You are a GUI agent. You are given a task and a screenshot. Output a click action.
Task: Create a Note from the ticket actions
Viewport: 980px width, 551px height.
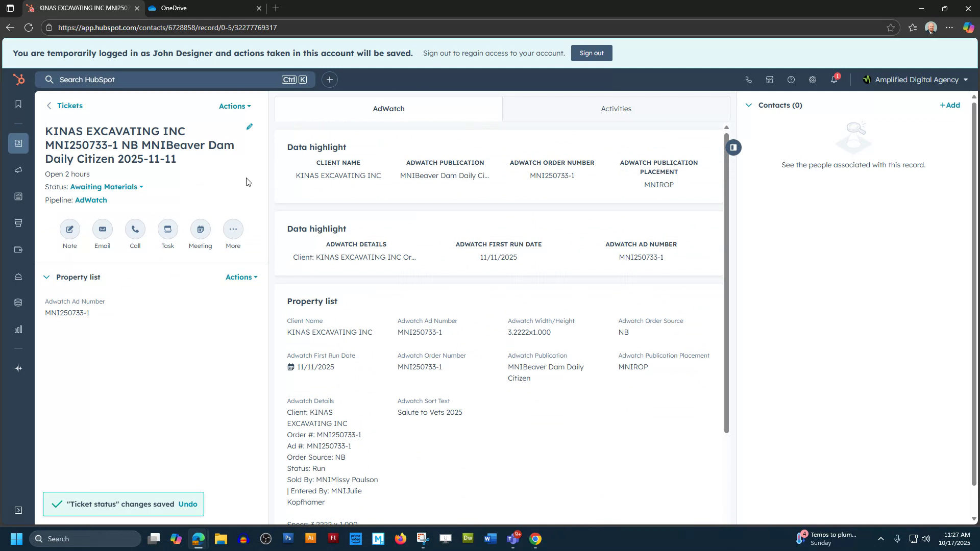(x=69, y=229)
